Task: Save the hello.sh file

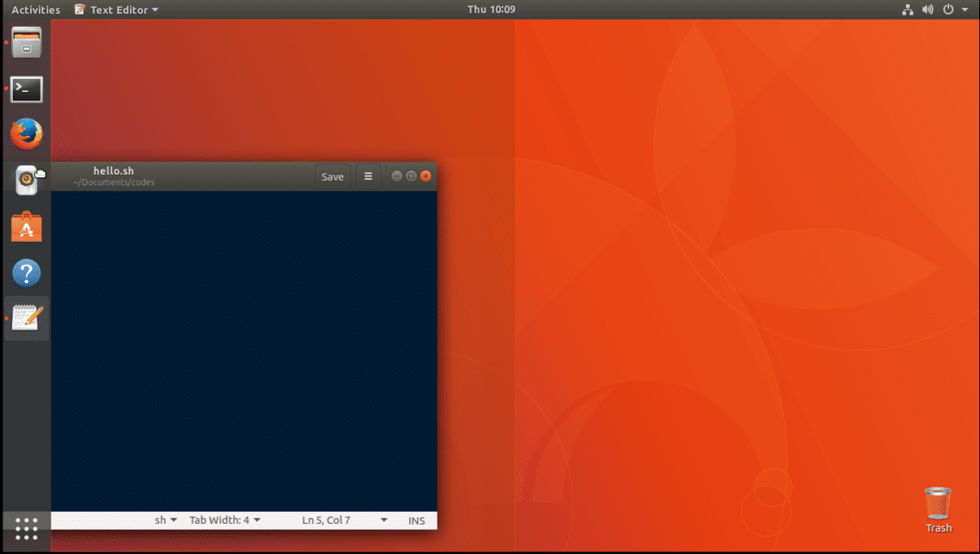Action: [332, 175]
